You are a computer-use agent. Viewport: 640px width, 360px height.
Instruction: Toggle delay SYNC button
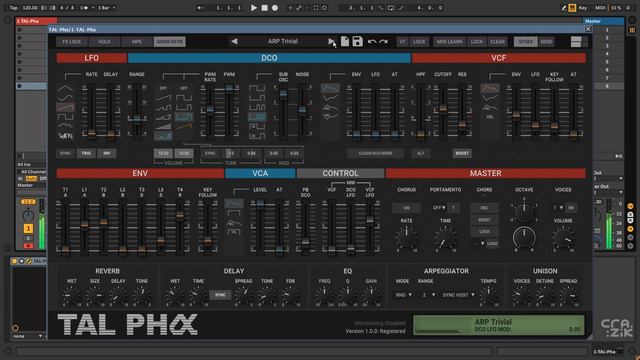[220, 295]
